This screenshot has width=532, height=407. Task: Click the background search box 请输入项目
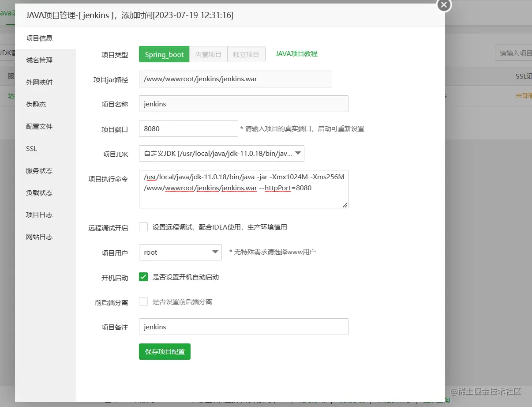(513, 53)
